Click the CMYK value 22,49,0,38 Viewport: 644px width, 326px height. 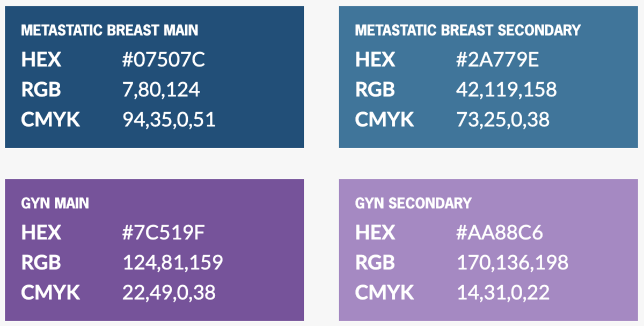point(169,293)
